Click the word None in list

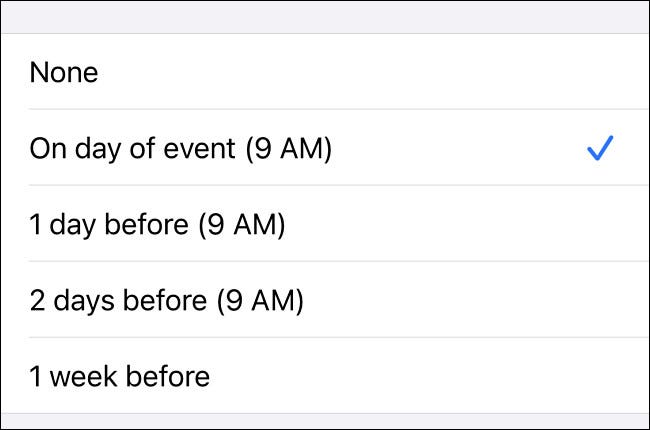(64, 73)
